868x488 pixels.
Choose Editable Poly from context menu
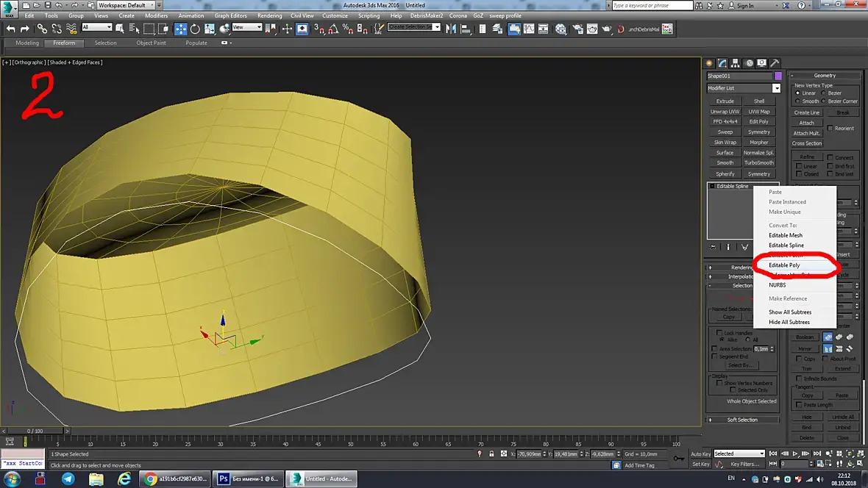tap(784, 265)
